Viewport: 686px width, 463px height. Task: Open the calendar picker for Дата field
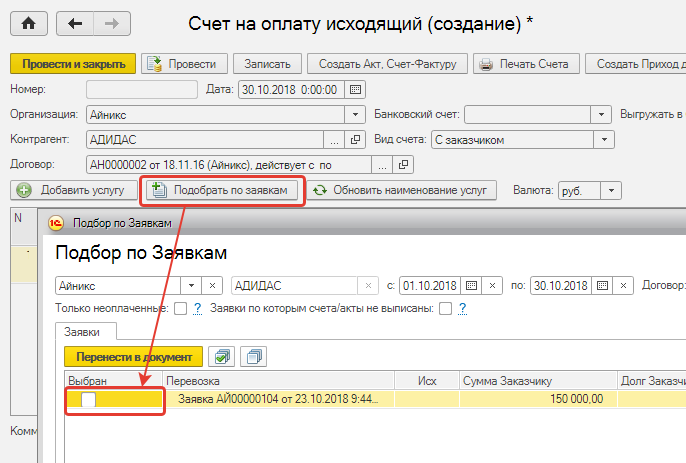click(x=355, y=90)
